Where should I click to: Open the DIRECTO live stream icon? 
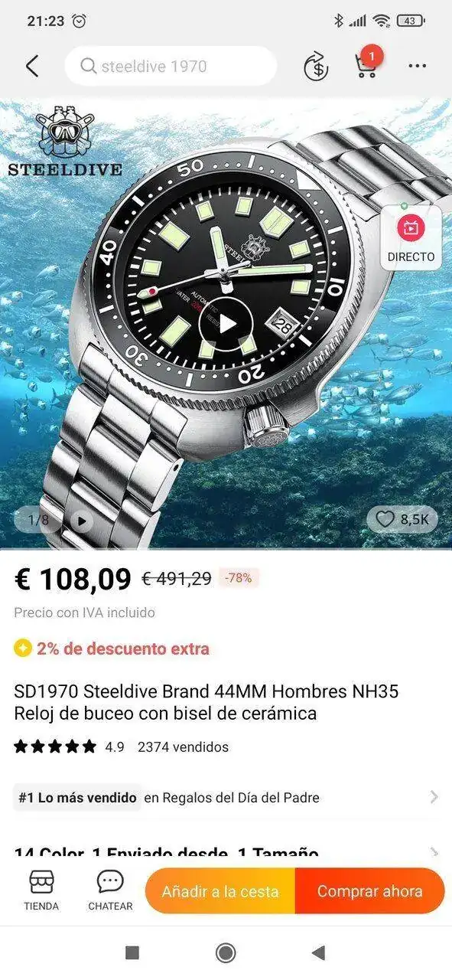tap(411, 237)
